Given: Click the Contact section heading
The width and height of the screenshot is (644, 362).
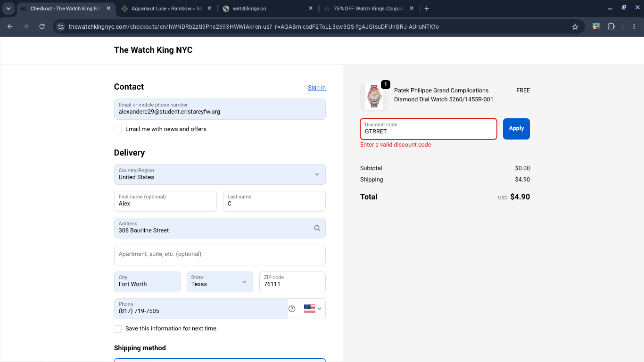Looking at the screenshot, I should point(129,87).
